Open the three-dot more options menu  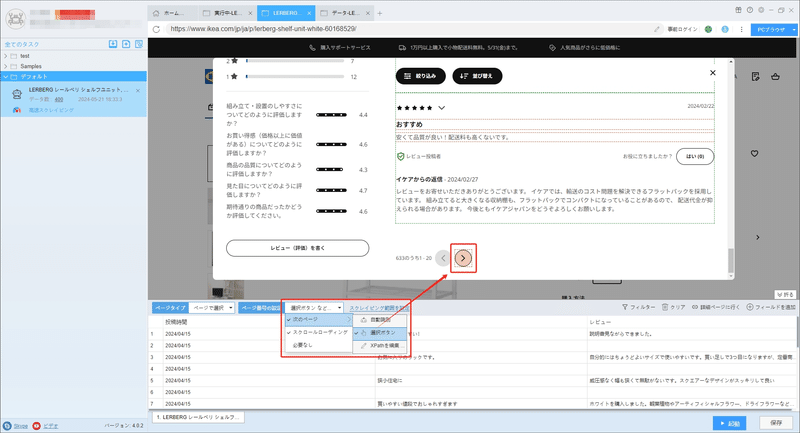point(741,29)
